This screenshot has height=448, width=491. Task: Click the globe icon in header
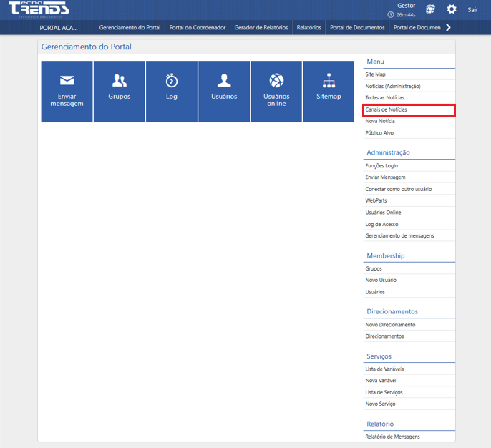430,9
